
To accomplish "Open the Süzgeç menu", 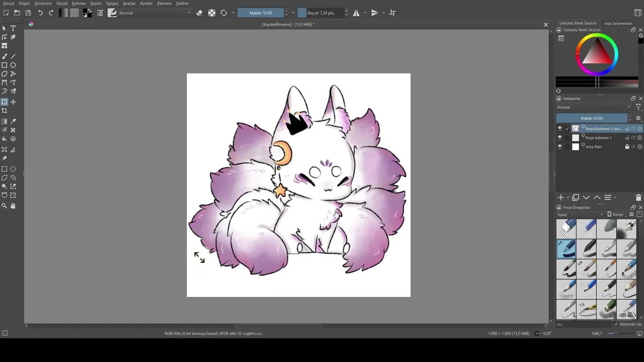I will pyautogui.click(x=112, y=4).
